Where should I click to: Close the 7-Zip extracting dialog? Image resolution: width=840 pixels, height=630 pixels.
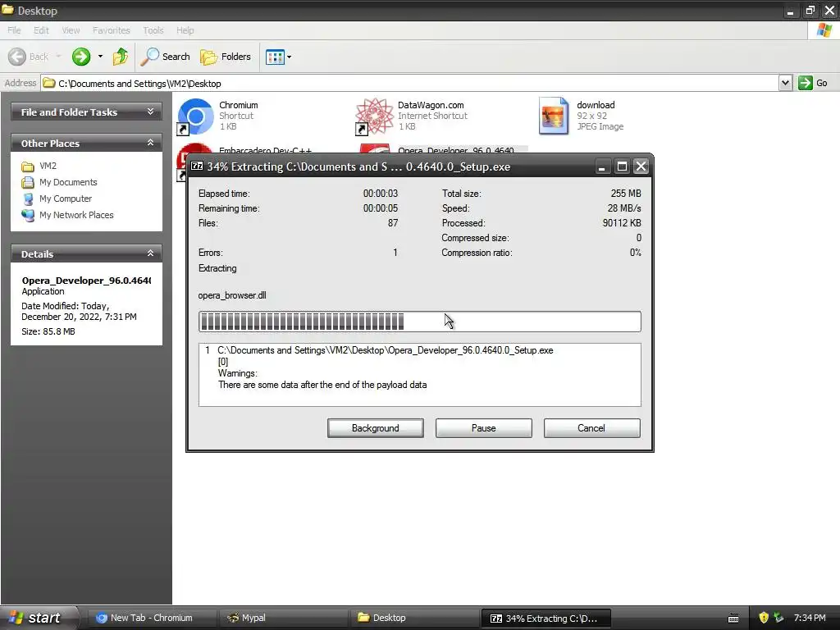641,167
